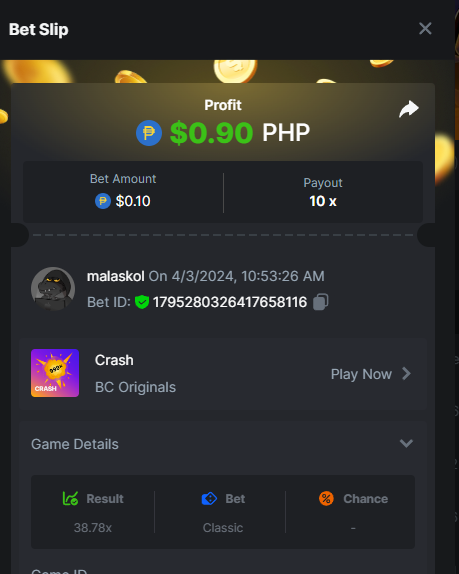Click the Play Now right arrow
The image size is (459, 574).
[406, 374]
